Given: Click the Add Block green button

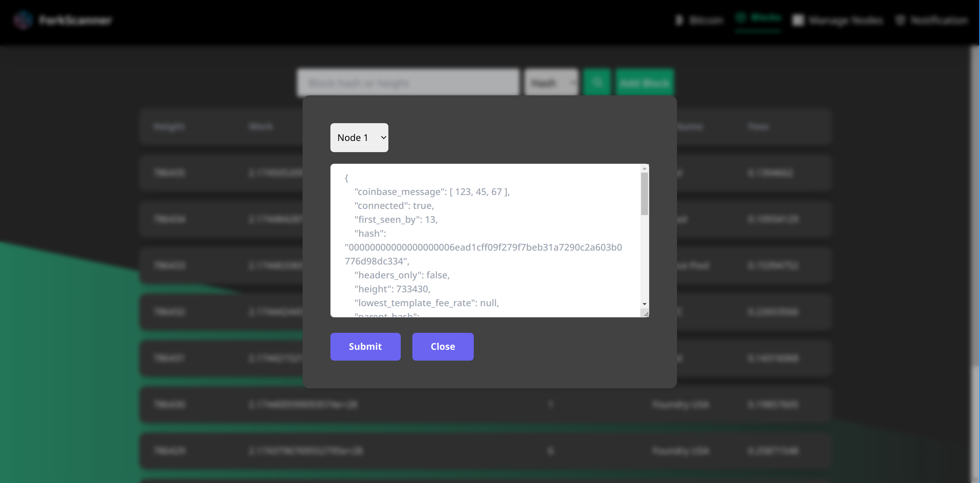Looking at the screenshot, I should pos(644,83).
